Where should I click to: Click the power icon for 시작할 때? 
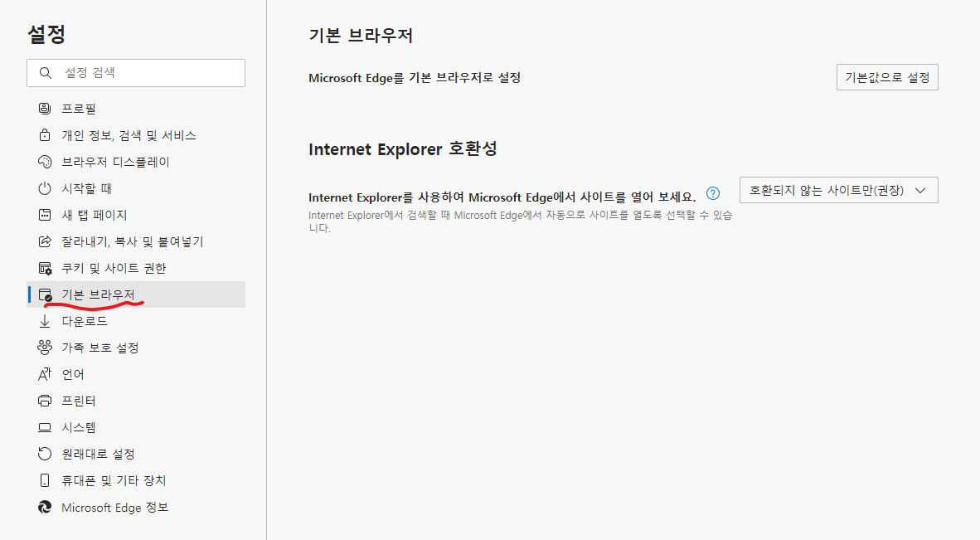point(45,188)
